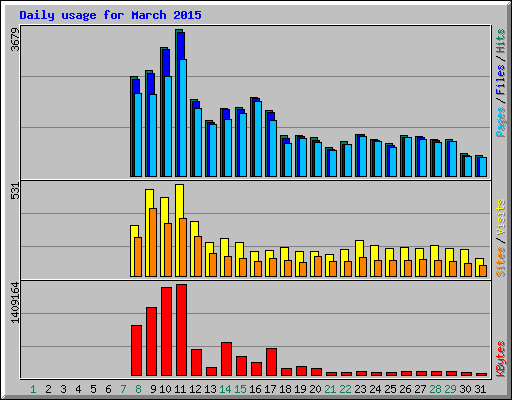Click the chart title "Daily usage for March 2015"

tap(110, 15)
